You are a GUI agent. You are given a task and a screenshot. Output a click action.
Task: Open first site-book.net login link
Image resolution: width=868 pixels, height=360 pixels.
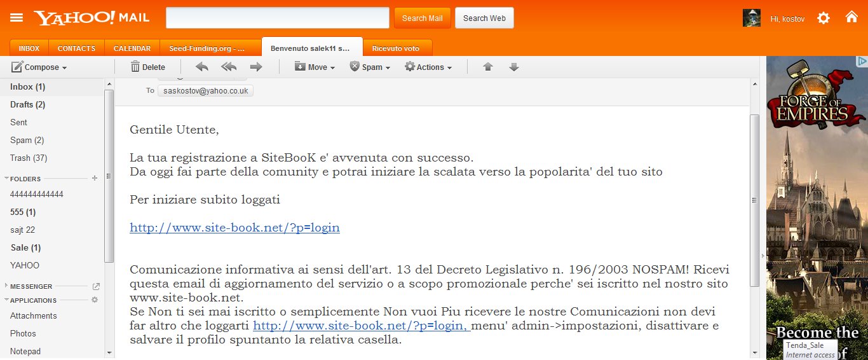(234, 228)
